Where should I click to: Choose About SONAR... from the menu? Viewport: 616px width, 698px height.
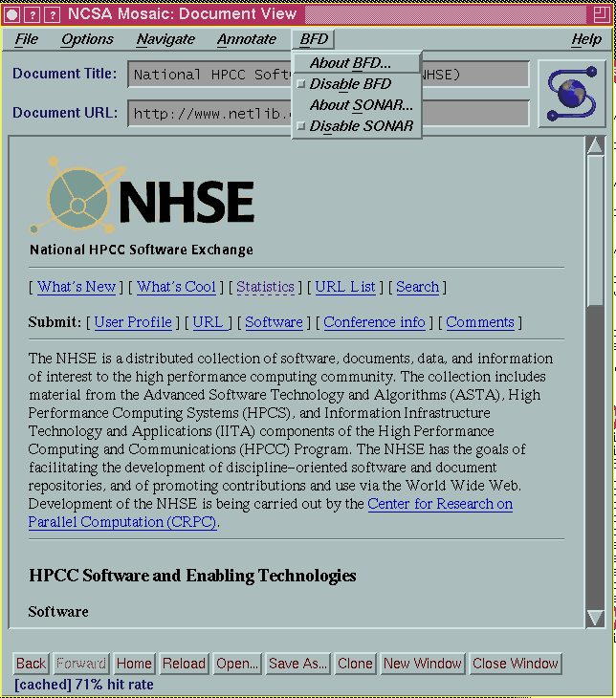pyautogui.click(x=362, y=105)
